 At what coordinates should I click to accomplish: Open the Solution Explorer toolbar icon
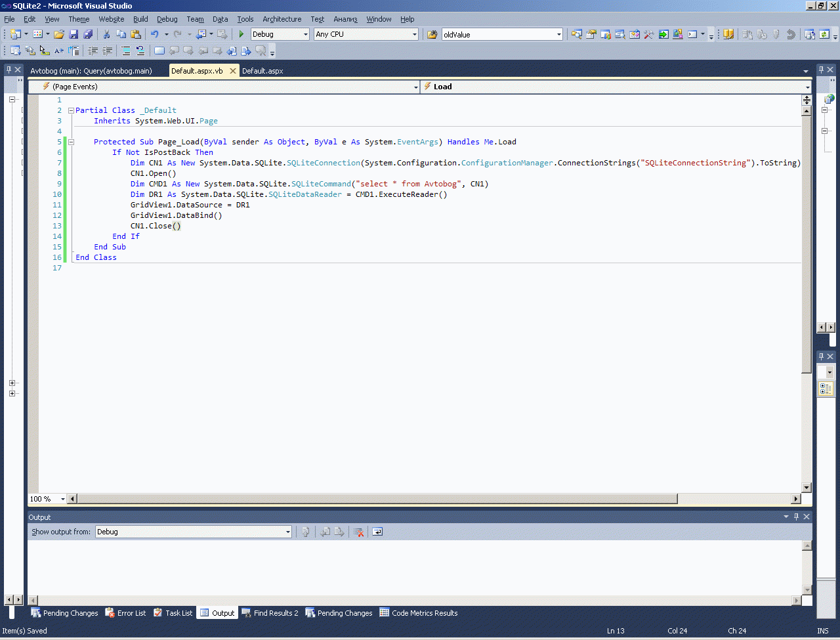click(577, 34)
